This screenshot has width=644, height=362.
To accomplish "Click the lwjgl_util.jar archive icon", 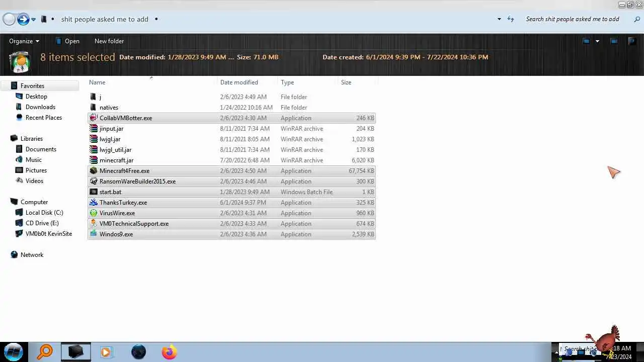I will [x=93, y=150].
